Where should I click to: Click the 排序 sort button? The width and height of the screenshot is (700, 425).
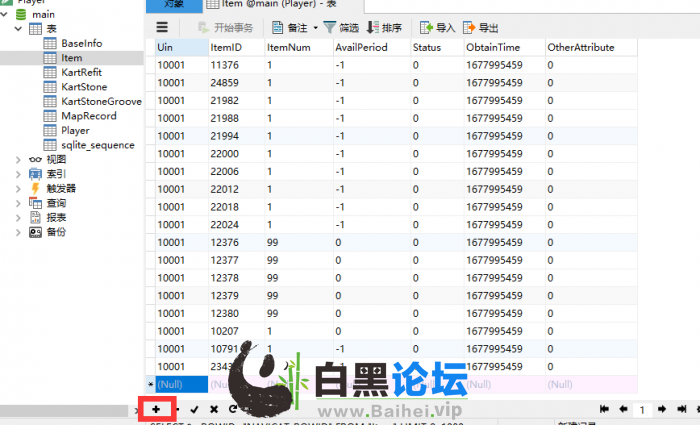click(385, 28)
